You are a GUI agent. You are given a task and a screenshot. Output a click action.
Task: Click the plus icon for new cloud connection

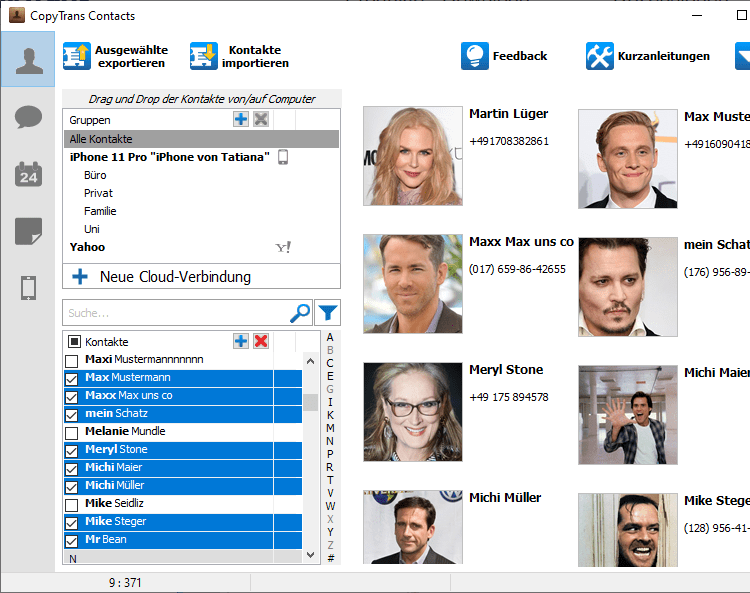pos(80,276)
